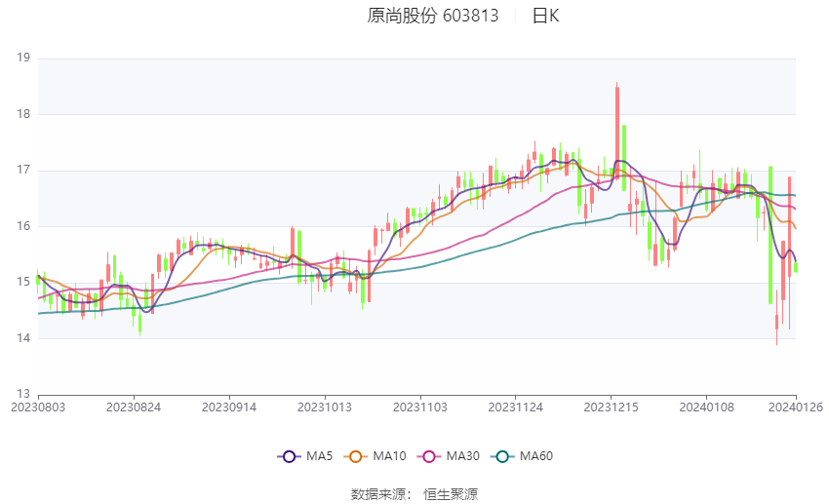The image size is (829, 504).
Task: Click the 日K label in title
Action: point(545,16)
